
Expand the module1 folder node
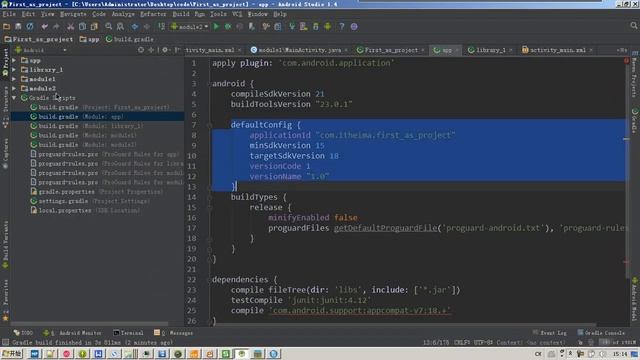pyautogui.click(x=14, y=79)
